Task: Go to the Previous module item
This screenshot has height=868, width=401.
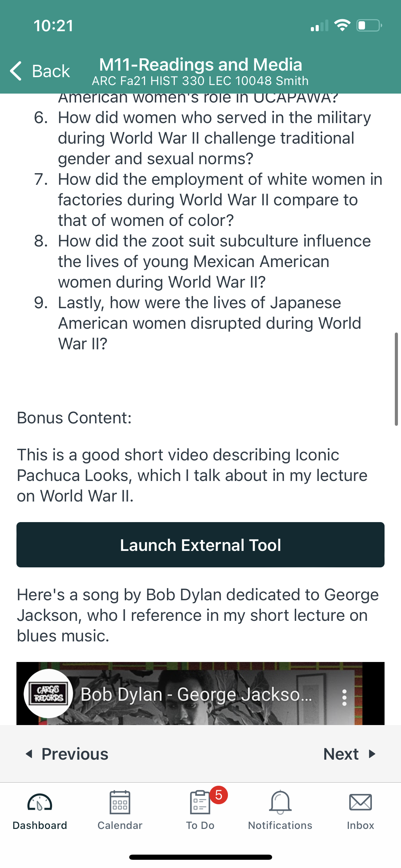Action: (x=67, y=754)
